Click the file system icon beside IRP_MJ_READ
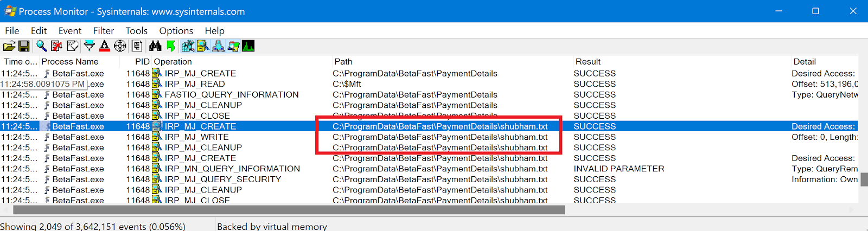This screenshot has height=231, width=868. [x=157, y=84]
